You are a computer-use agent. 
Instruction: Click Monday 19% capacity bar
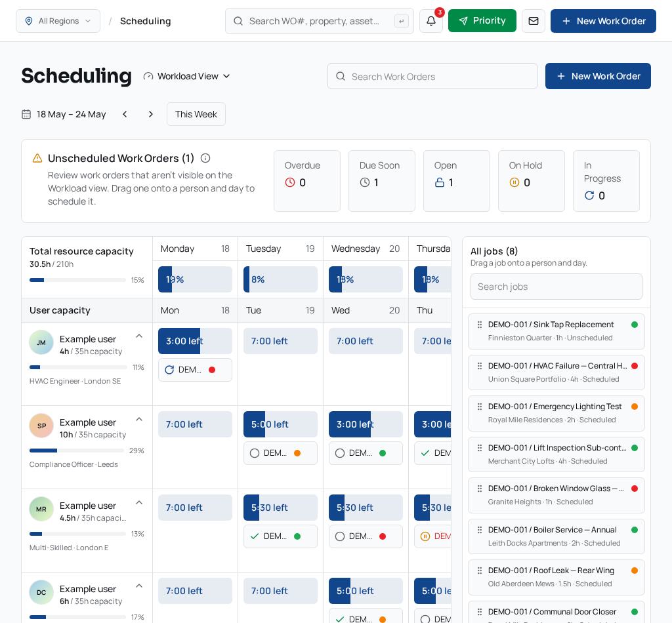click(x=195, y=279)
